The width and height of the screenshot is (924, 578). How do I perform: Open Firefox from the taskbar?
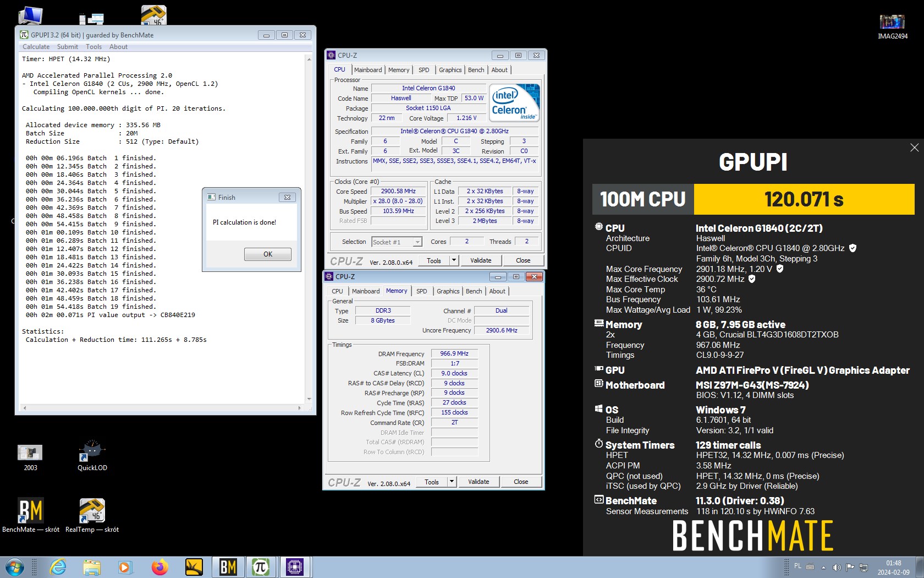coord(159,567)
